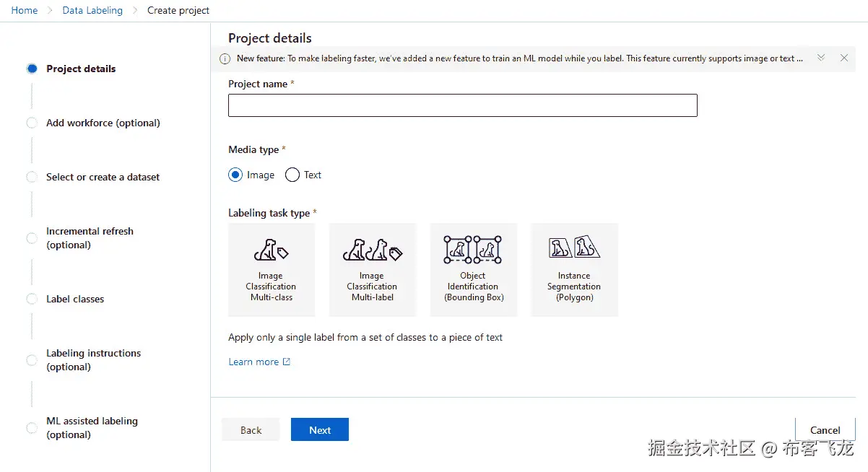
Task: Expand the New feature notification message
Action: 821,58
